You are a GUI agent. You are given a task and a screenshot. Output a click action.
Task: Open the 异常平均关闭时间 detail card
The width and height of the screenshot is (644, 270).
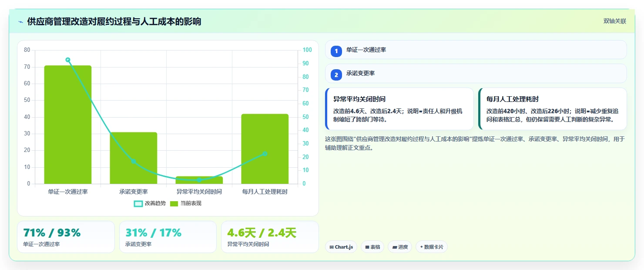[399, 109]
